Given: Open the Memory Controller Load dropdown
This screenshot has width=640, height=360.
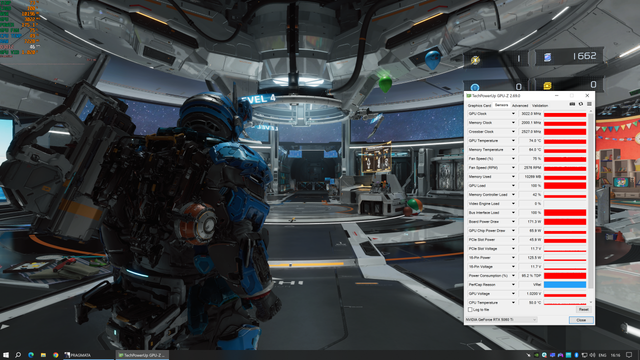Looking at the screenshot, I should click(513, 194).
